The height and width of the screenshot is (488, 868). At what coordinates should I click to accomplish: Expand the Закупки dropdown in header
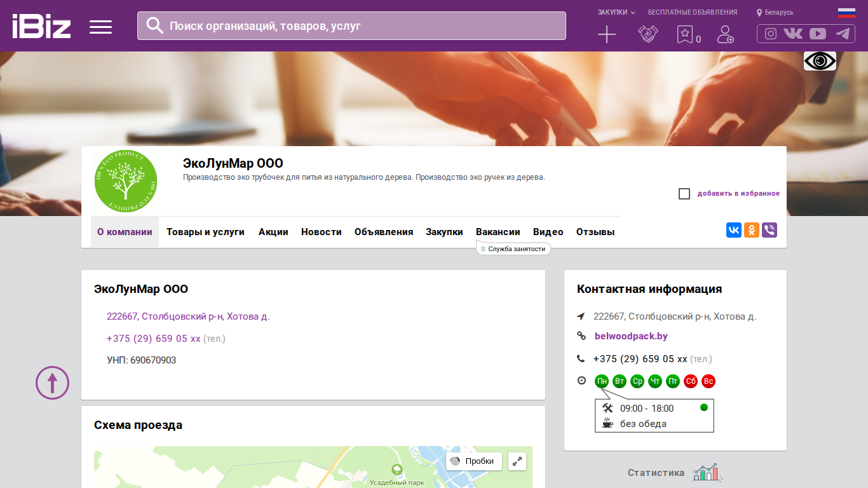pyautogui.click(x=616, y=12)
